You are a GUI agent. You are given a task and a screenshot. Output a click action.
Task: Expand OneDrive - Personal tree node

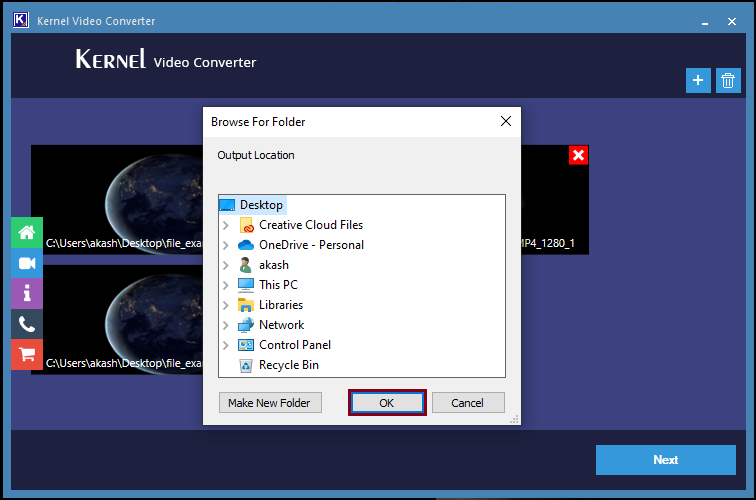tap(226, 245)
